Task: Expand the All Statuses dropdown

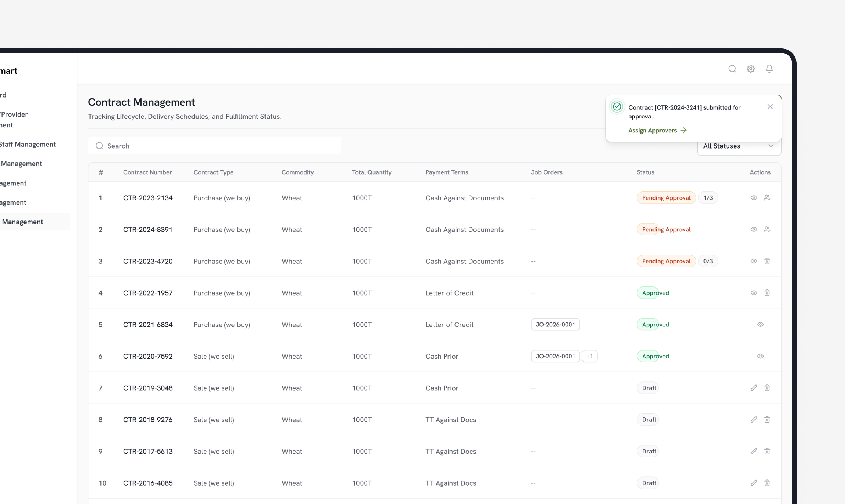Action: (739, 146)
